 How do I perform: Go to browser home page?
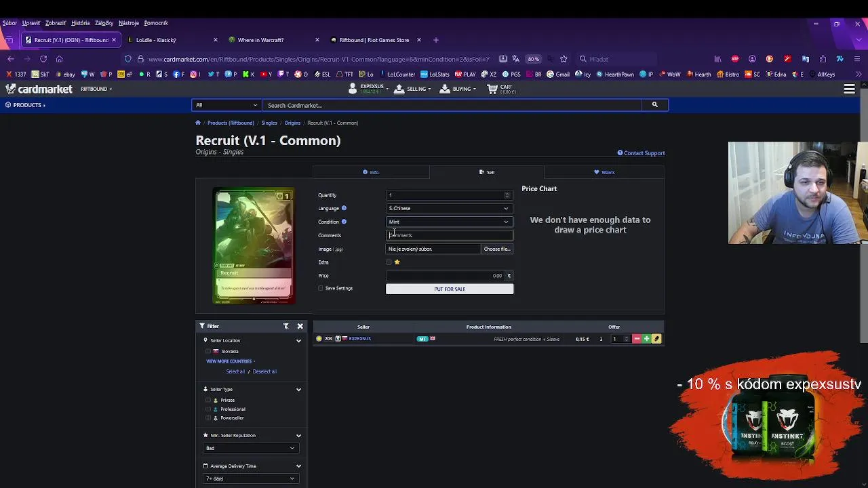[60, 59]
